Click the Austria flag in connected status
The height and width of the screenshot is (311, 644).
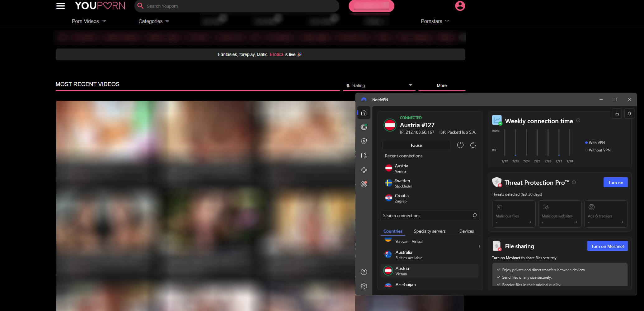390,125
